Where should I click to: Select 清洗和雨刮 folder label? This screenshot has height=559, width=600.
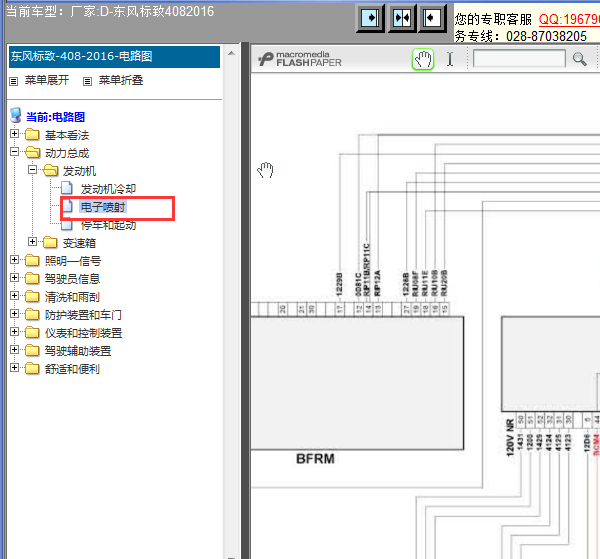72,297
